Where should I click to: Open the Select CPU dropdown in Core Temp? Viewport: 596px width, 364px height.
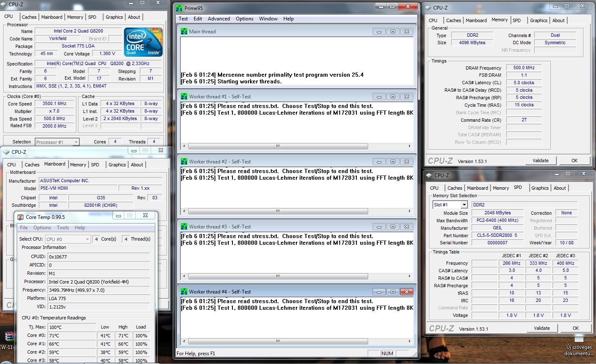87,239
